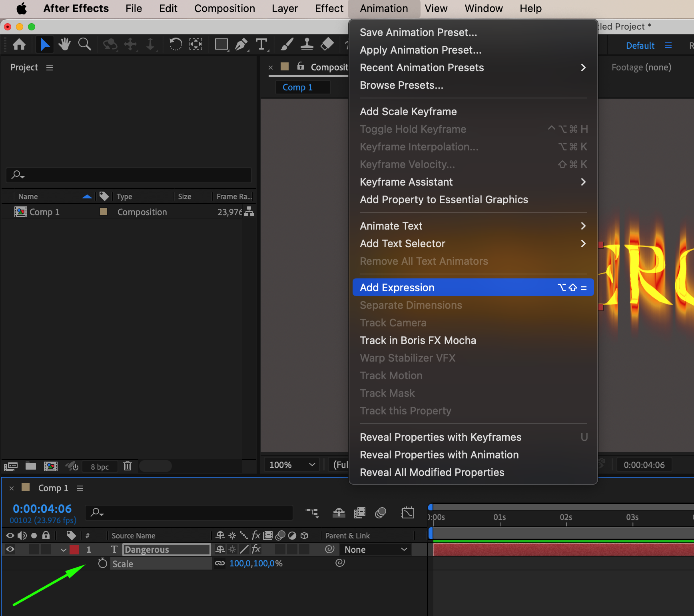The image size is (694, 616).
Task: Open the 100% magnification dropdown
Action: (291, 465)
